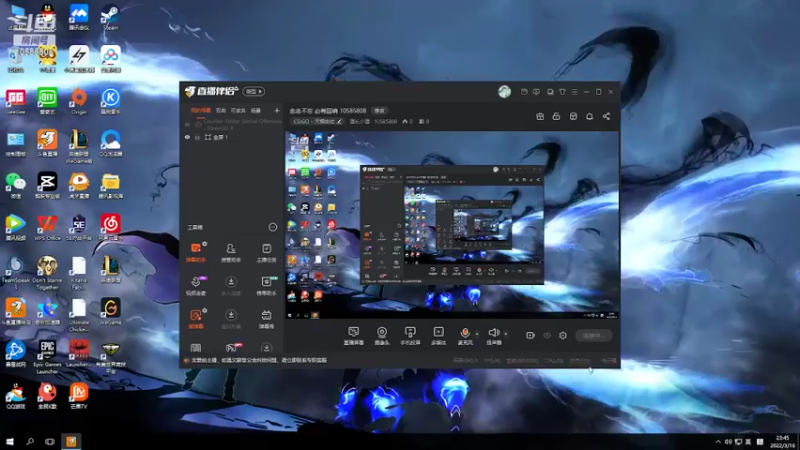Open Steam desktop shortcut

(x=111, y=17)
